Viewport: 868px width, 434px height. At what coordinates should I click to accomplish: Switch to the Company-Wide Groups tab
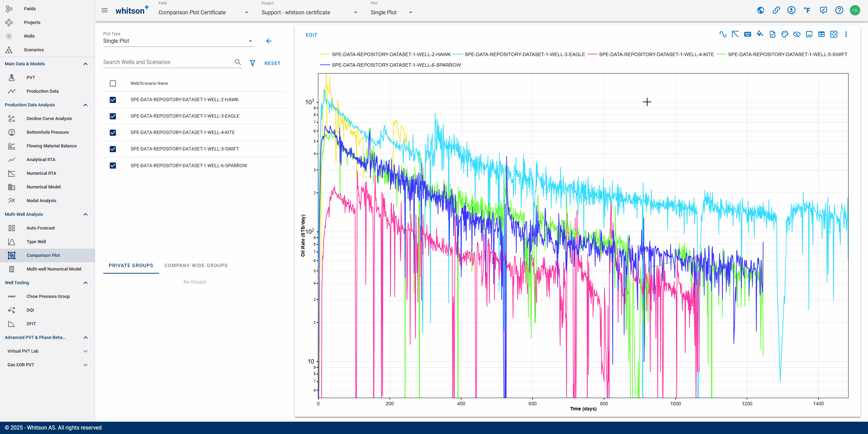point(196,265)
